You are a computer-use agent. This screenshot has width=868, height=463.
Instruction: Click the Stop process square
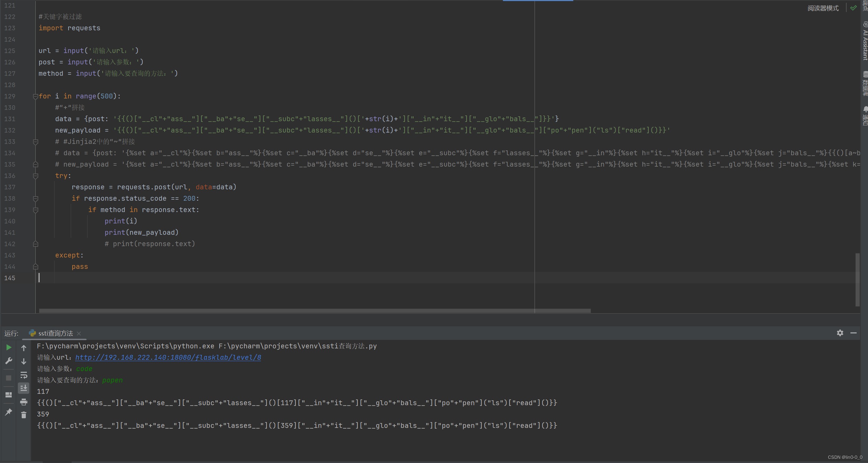point(9,378)
